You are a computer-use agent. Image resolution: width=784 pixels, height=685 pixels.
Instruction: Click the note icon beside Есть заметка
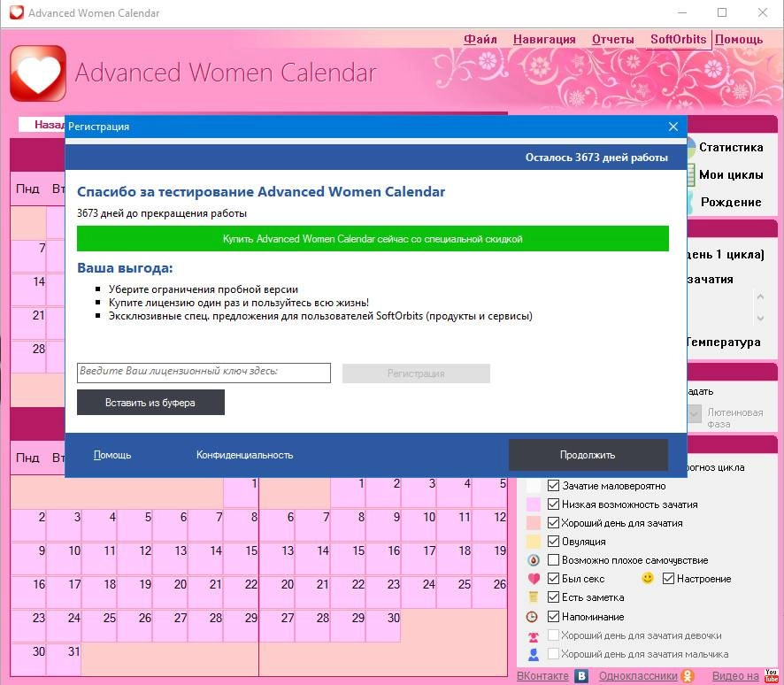(x=534, y=597)
